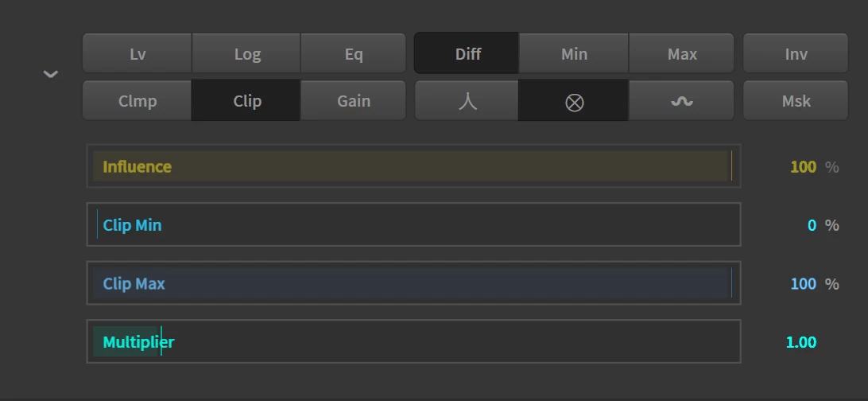This screenshot has width=868, height=401.
Task: Select the Eq mode button
Action: click(353, 53)
